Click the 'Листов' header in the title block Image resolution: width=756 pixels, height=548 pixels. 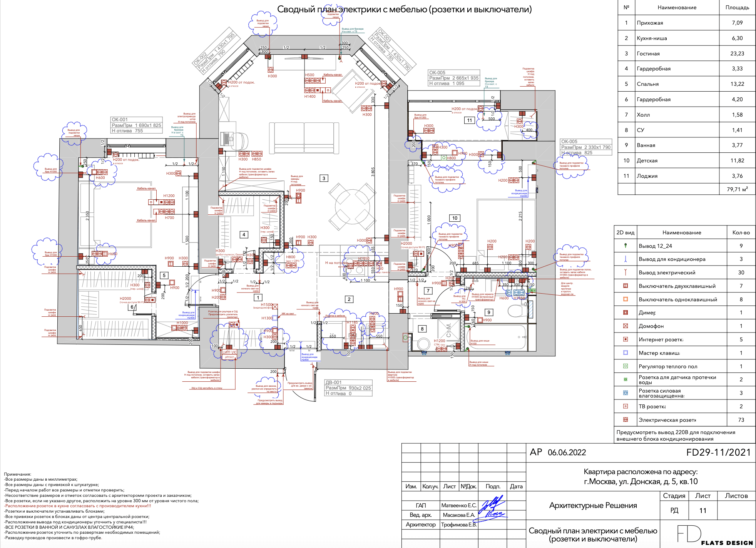(736, 496)
